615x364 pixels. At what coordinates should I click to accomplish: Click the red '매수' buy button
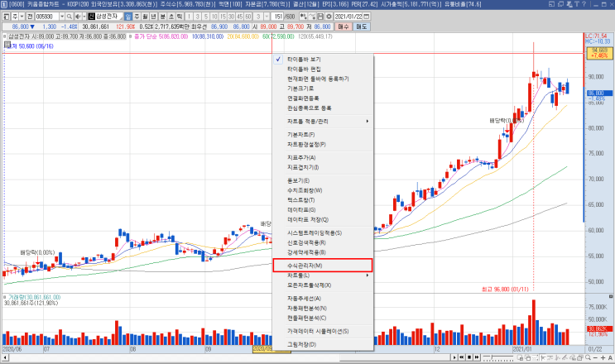coord(344,26)
